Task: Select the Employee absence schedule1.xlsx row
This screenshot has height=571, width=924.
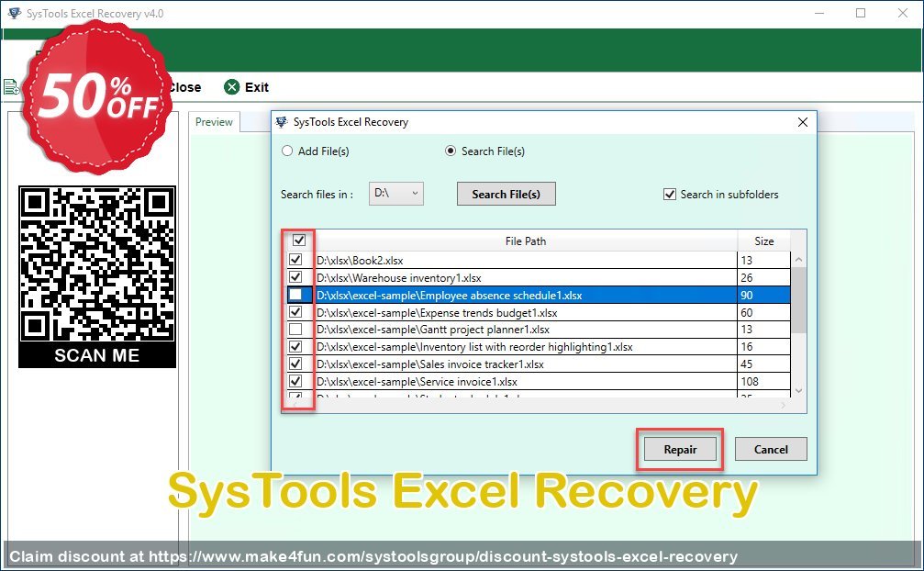Action: [539, 295]
